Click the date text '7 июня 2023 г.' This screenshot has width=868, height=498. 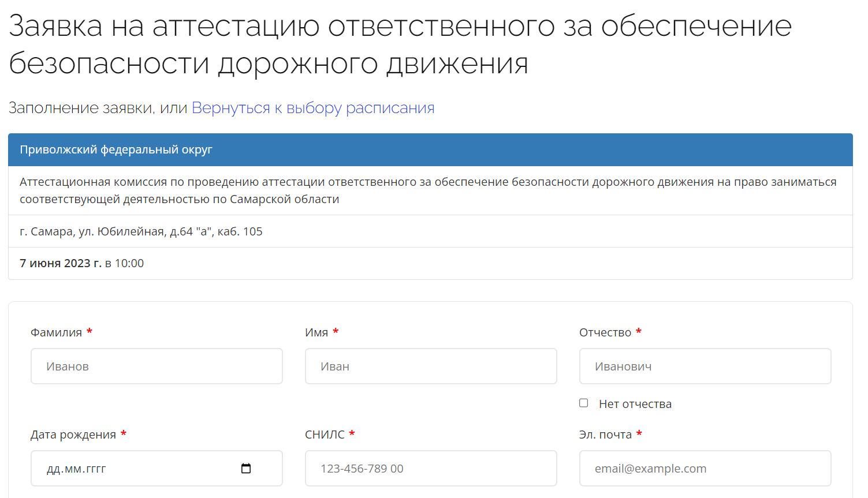(x=61, y=263)
